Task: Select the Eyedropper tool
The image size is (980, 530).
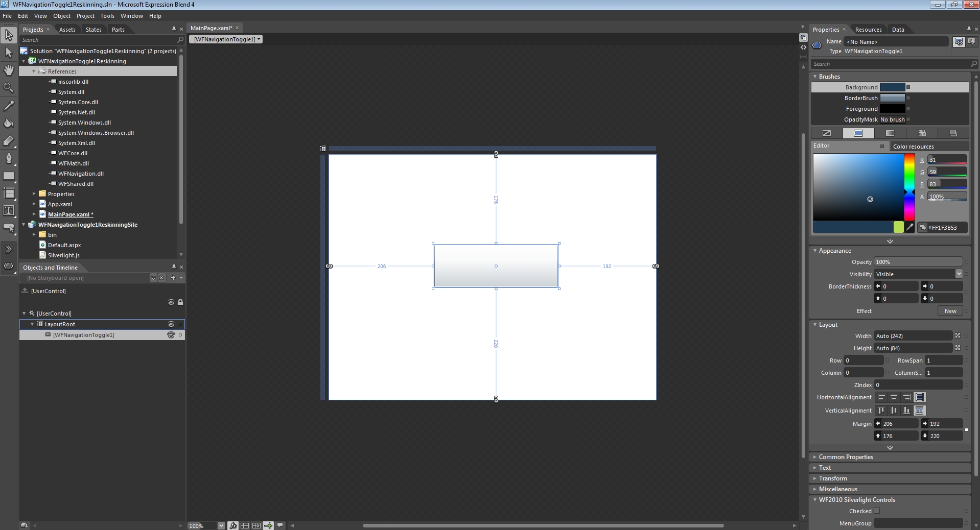Action: tap(9, 105)
